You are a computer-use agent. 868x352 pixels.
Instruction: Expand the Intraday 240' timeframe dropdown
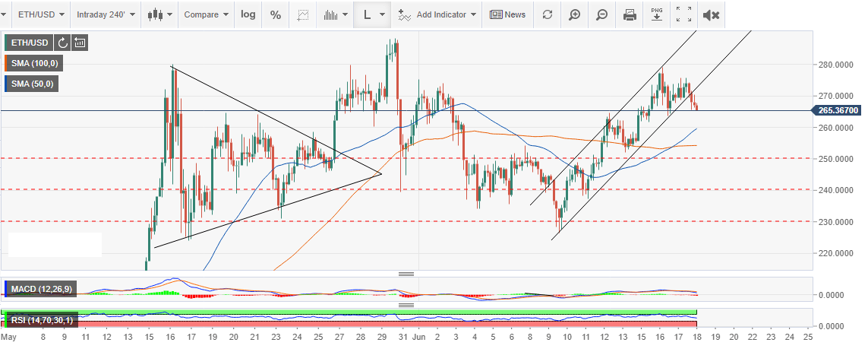tap(107, 14)
